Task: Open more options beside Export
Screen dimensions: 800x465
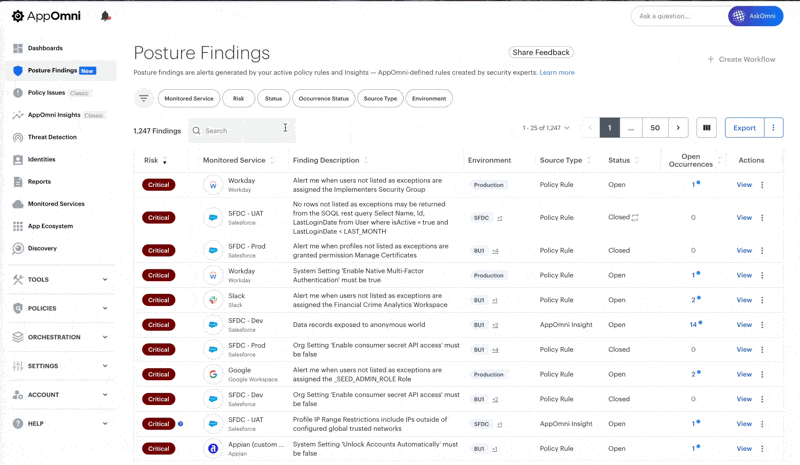Action: [x=773, y=128]
